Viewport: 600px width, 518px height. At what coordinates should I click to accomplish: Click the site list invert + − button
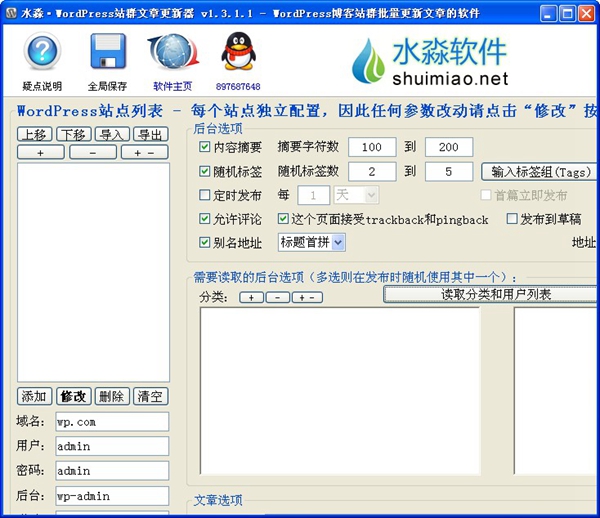pos(145,152)
